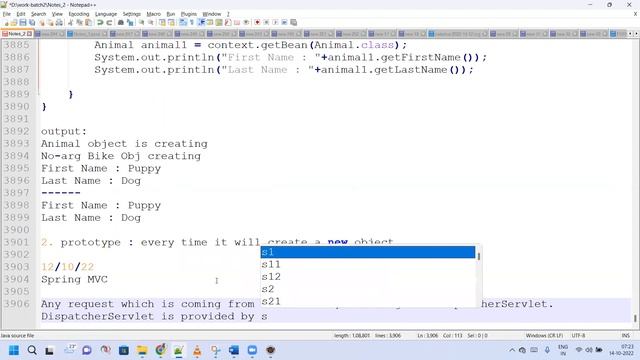
Task: Click 'UTF-8' encoding in status bar
Action: (x=578, y=336)
